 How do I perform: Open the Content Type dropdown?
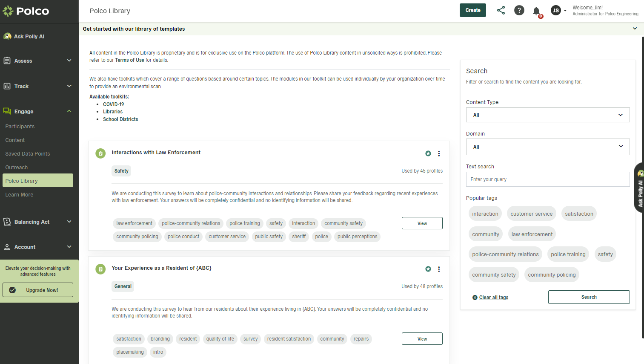point(548,115)
